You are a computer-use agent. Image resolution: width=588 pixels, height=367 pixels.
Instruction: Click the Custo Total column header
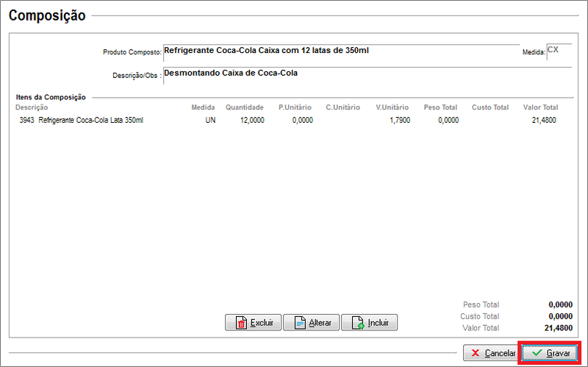[x=490, y=107]
